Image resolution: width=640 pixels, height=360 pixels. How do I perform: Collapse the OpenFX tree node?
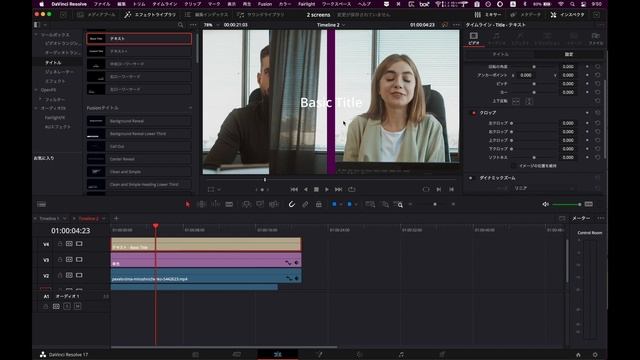(x=36, y=90)
